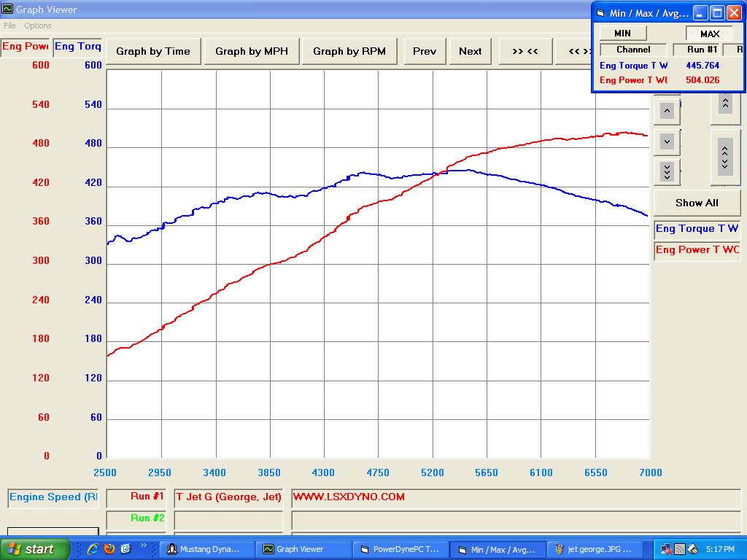747x560 pixels.
Task: Open the File menu
Action: click(x=9, y=26)
